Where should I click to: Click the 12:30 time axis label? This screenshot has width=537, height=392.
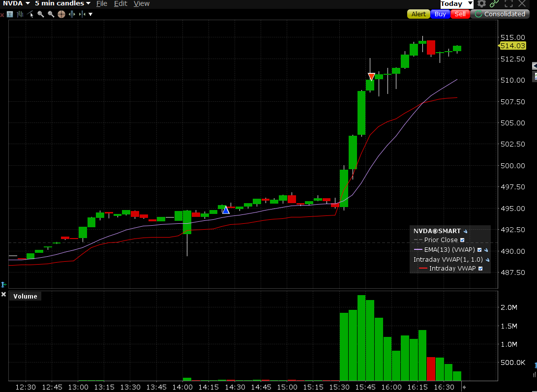click(26, 387)
